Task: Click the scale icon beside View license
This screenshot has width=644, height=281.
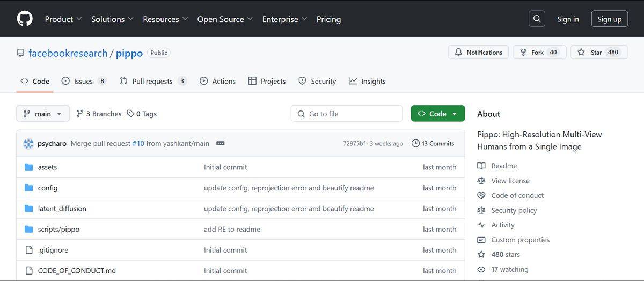Action: (481, 181)
